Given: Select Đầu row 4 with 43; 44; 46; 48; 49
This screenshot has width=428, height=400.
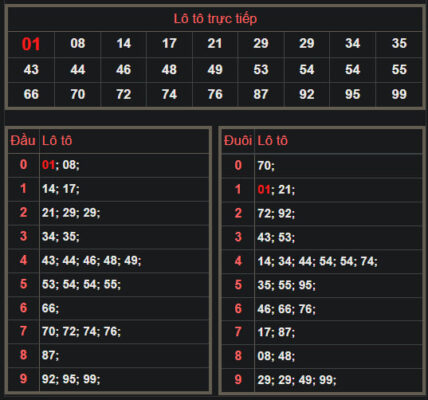Looking at the screenshot, I should pyautogui.click(x=108, y=261).
